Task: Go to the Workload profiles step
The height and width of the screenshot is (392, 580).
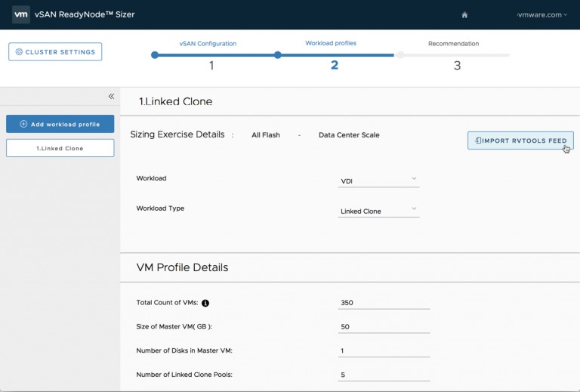Action: click(331, 43)
